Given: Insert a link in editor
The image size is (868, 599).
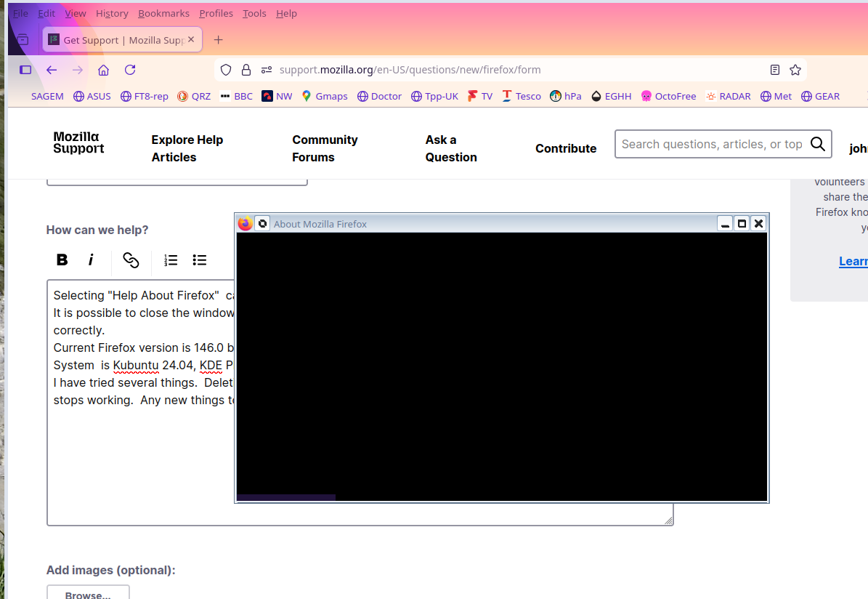Looking at the screenshot, I should [x=131, y=260].
